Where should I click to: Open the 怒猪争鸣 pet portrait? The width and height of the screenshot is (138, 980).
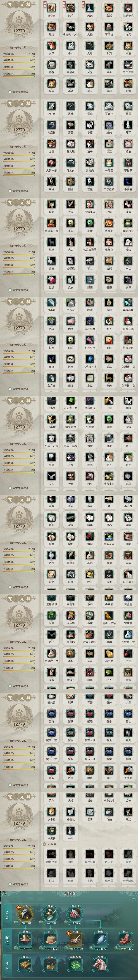tap(128, 7)
